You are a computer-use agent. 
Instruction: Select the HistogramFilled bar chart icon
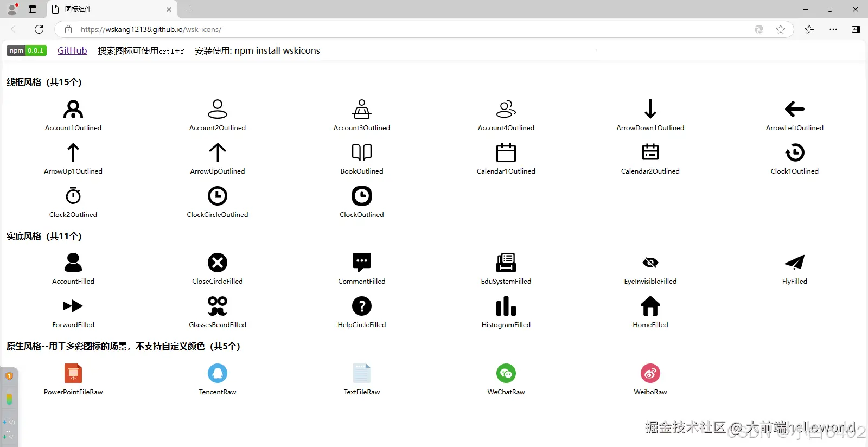click(x=506, y=306)
